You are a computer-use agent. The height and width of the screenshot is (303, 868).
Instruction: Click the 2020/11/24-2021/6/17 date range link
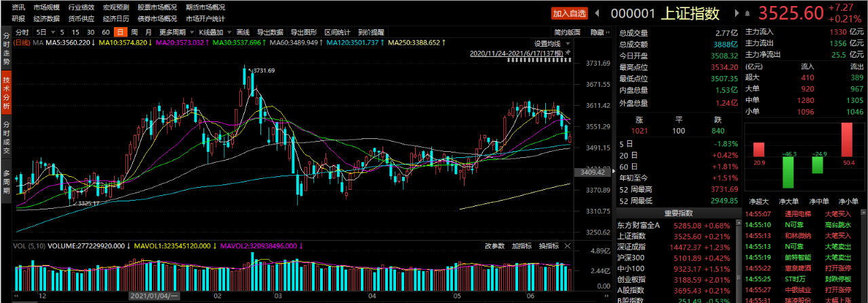pyautogui.click(x=516, y=53)
